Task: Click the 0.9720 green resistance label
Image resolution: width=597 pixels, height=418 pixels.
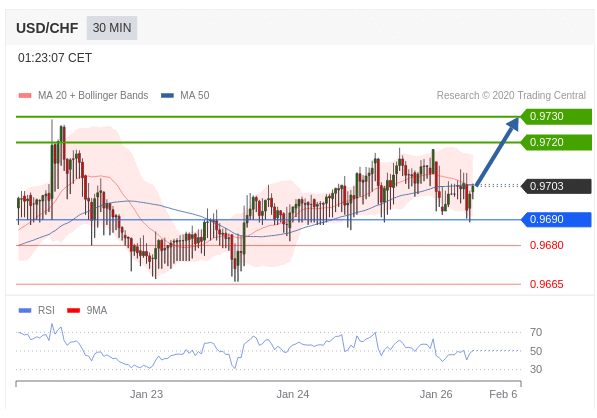Action: [x=556, y=142]
